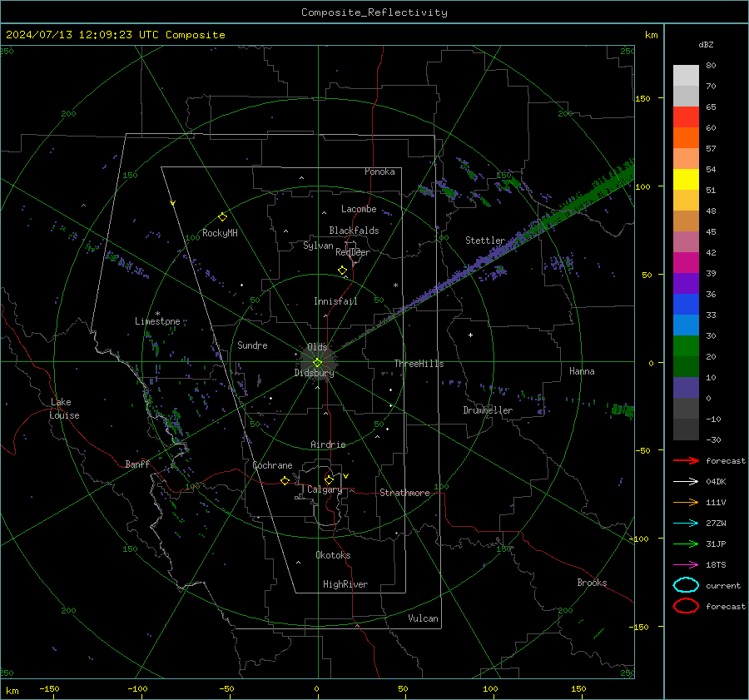Click the RockyMH label
Image resolution: width=749 pixels, height=700 pixels.
[220, 233]
